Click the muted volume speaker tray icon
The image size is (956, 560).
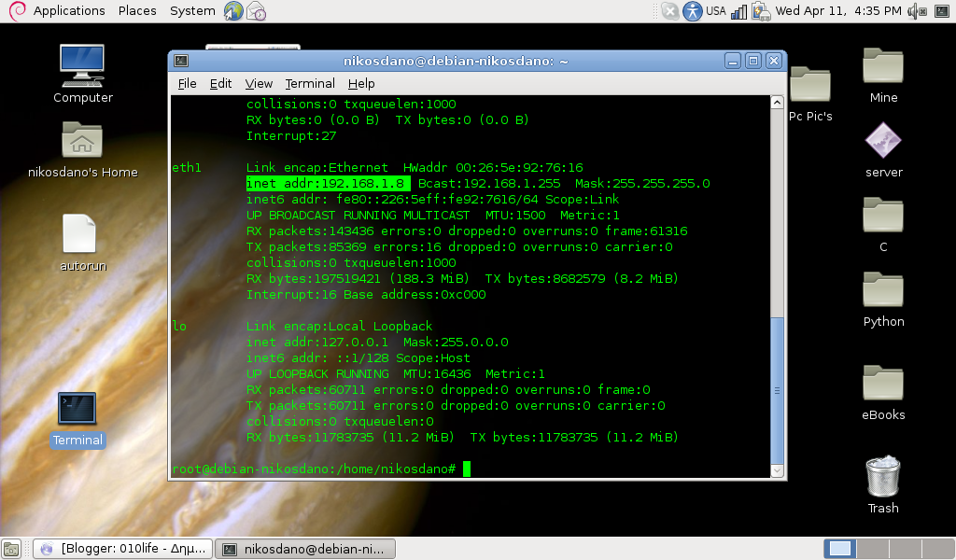click(x=917, y=11)
